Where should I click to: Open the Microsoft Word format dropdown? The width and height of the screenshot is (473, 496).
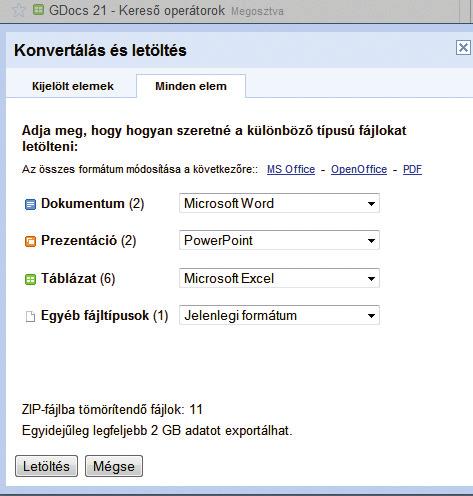[x=279, y=203]
